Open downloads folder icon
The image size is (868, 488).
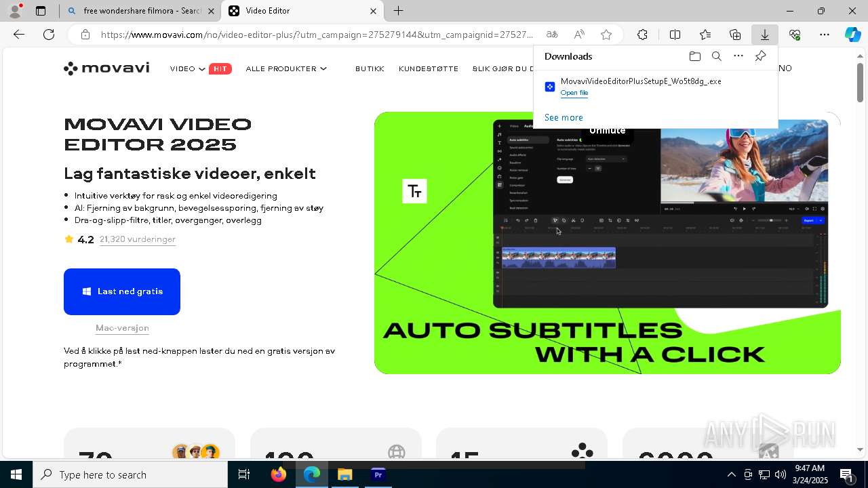(x=694, y=56)
